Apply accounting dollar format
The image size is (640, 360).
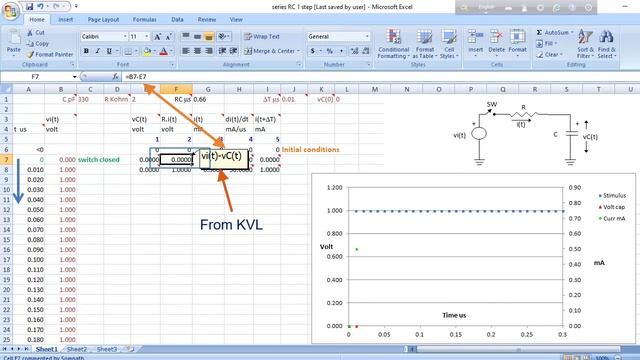point(313,51)
